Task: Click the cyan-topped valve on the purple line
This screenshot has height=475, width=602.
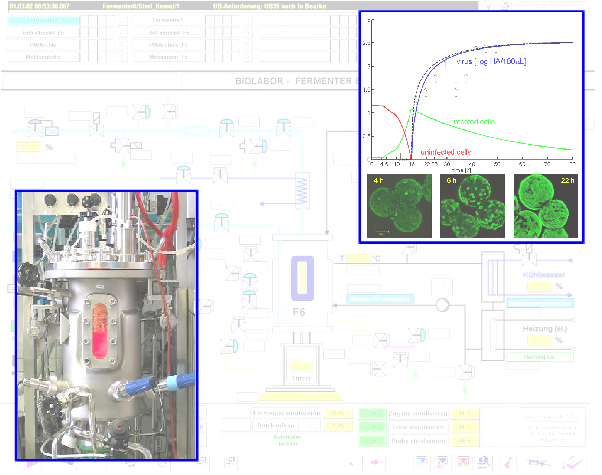Action: (x=184, y=174)
